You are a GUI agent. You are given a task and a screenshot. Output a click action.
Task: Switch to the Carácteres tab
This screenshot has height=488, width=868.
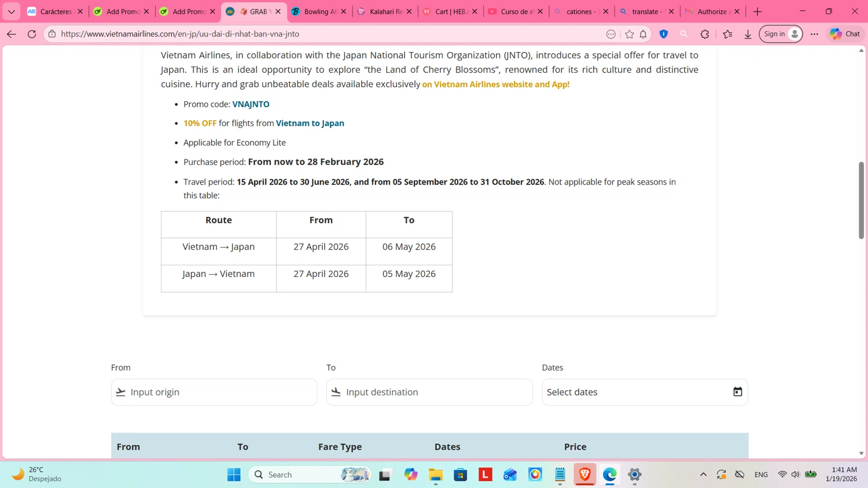[x=54, y=12]
